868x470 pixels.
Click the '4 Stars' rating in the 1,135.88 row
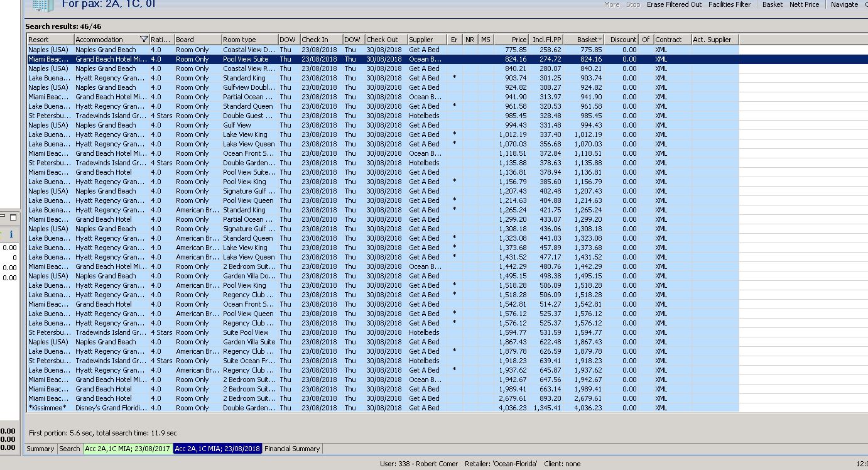[x=161, y=163]
